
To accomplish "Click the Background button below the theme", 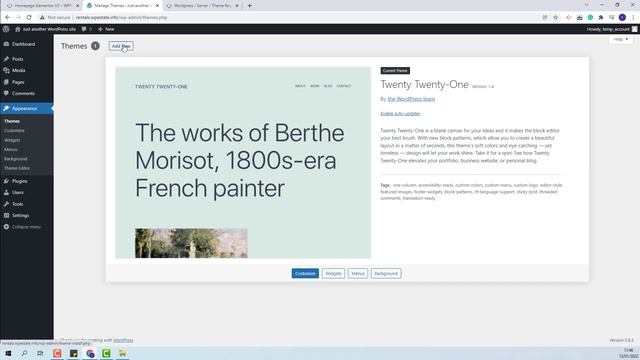I will (x=386, y=273).
